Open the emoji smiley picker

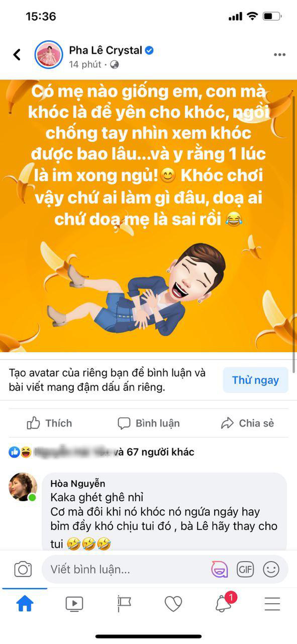point(271,570)
